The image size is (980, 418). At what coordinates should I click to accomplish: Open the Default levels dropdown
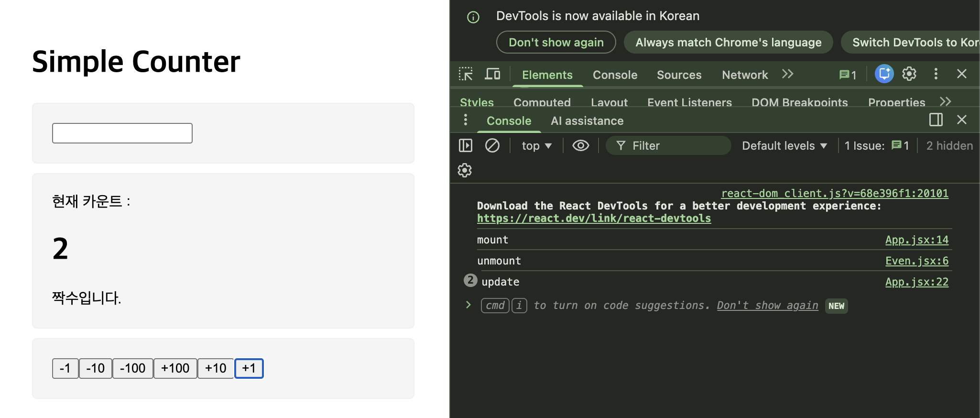(784, 146)
